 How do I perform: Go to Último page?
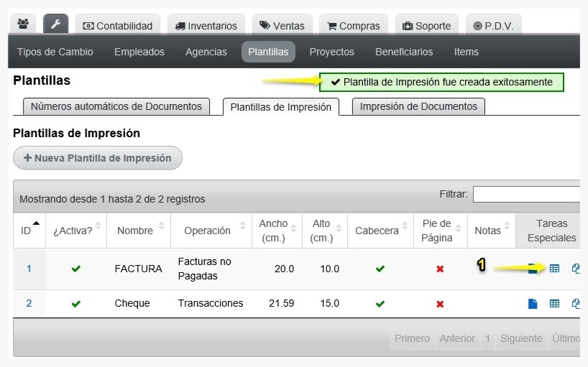(566, 338)
